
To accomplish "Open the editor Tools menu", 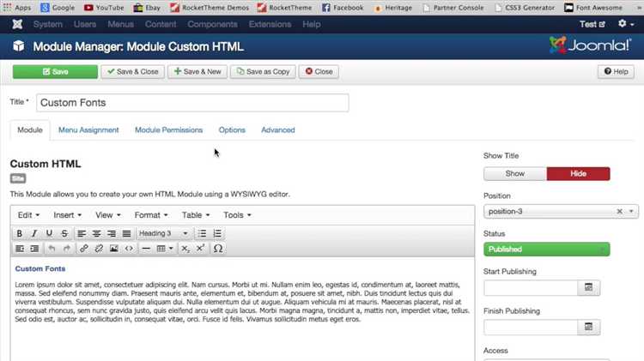I will click(x=237, y=215).
